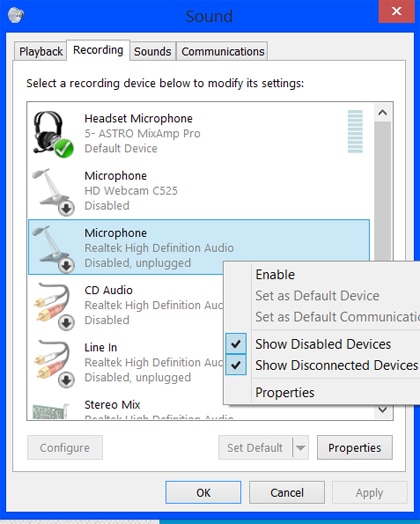Click the Realtek Microphone device icon
Screen dimensions: 420x524
53,249
